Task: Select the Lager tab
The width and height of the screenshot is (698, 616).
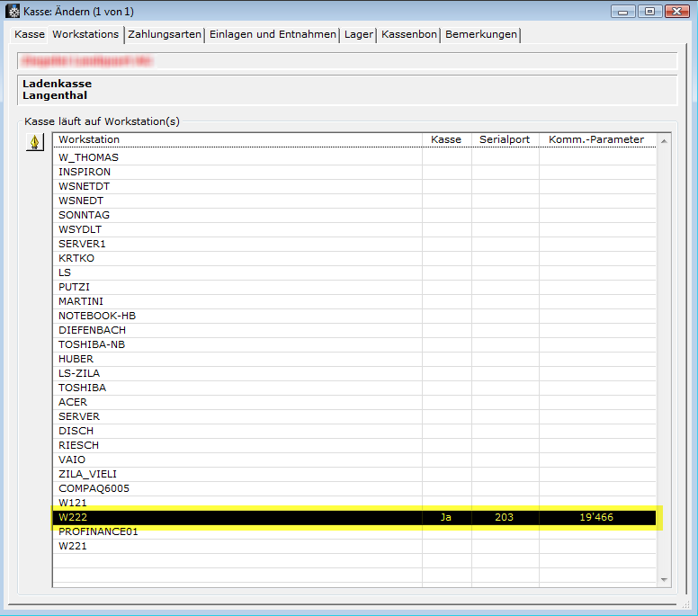Action: tap(358, 34)
